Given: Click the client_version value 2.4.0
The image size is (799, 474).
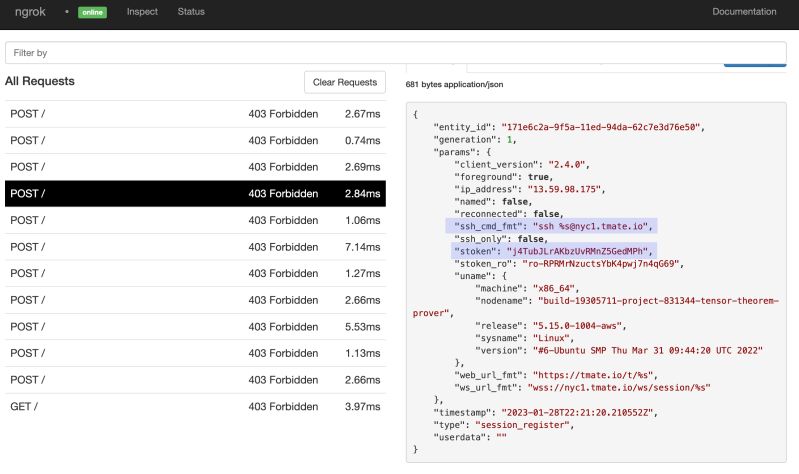Looking at the screenshot, I should pos(567,165).
